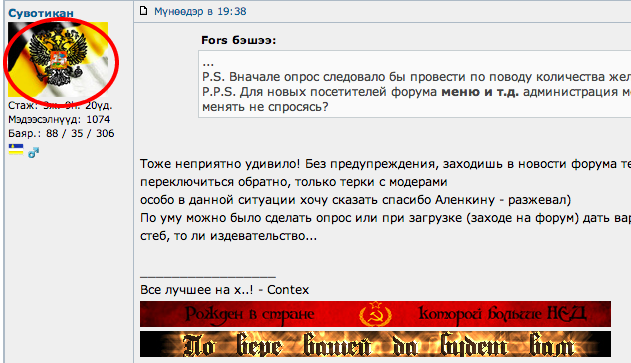The width and height of the screenshot is (631, 363).
Task: Click the post document icon beside timestamp
Action: 143,11
